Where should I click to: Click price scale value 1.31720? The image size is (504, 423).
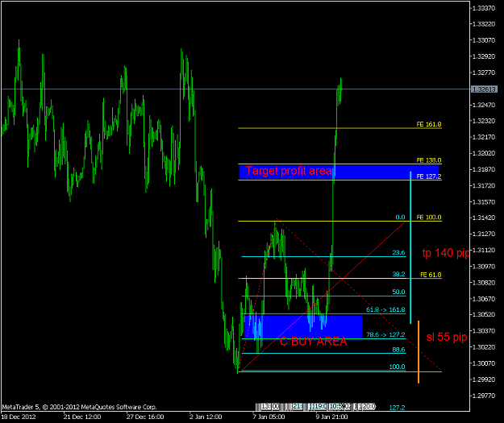click(x=484, y=185)
